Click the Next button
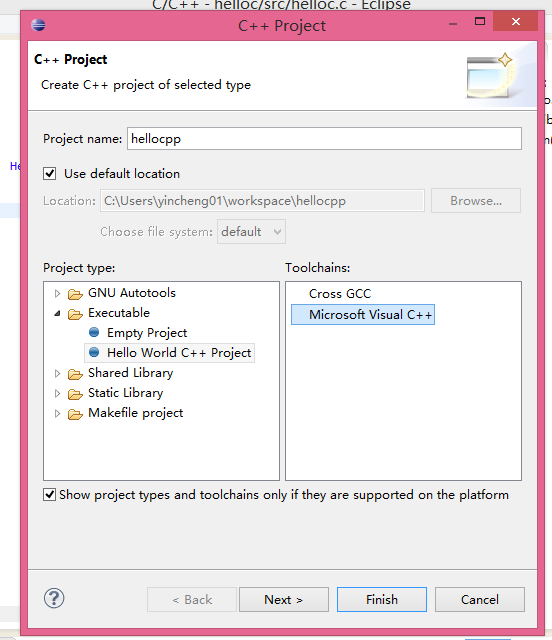Screen dimensions: 552x640 pos(284,599)
